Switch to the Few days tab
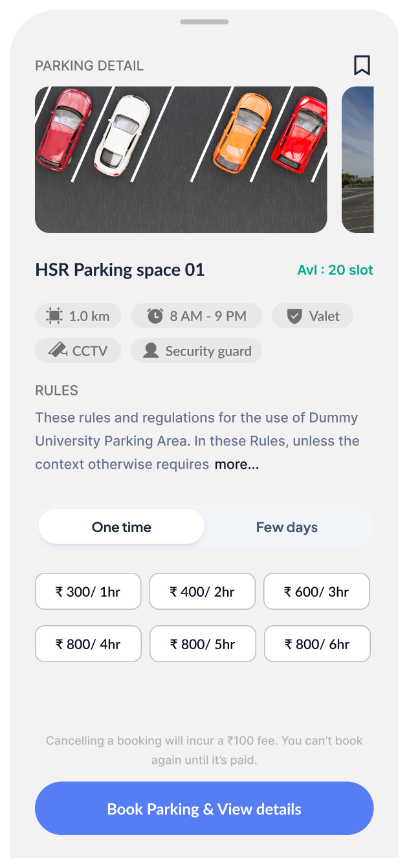409x868 pixels. coord(287,527)
